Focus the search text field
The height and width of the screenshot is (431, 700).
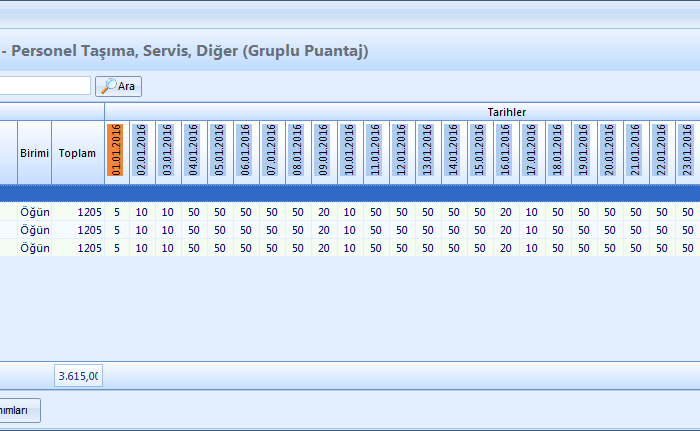pyautogui.click(x=45, y=86)
